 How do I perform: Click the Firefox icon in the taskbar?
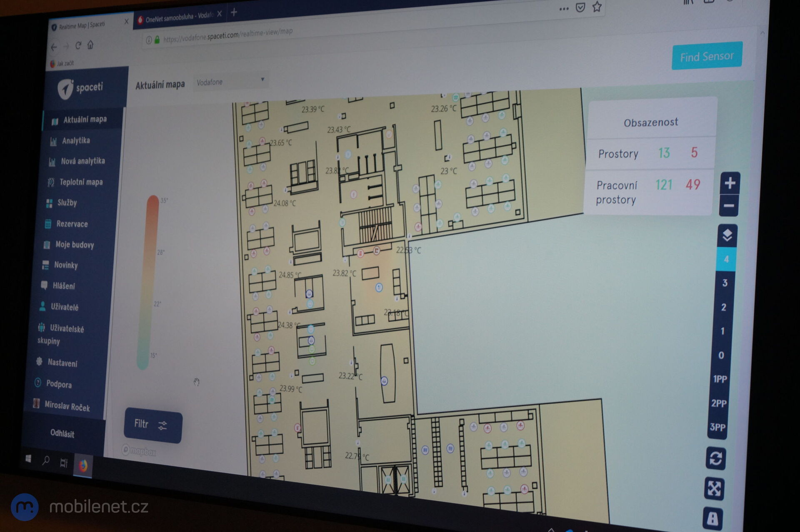coord(83,465)
